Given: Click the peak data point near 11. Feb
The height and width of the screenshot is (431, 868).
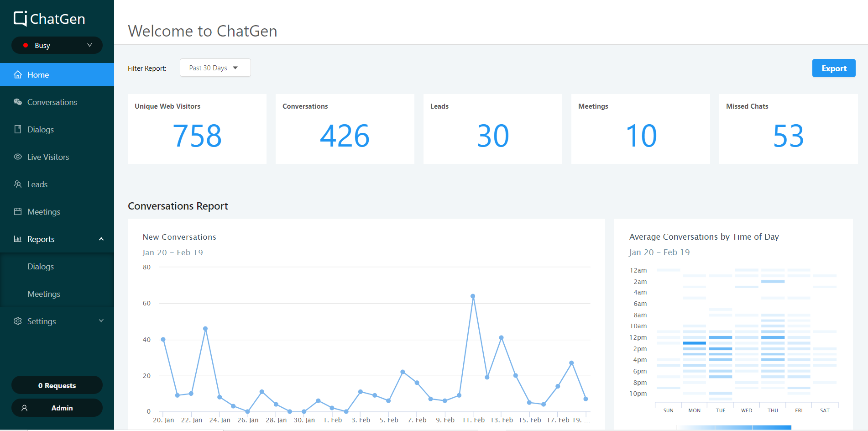Looking at the screenshot, I should click(473, 296).
